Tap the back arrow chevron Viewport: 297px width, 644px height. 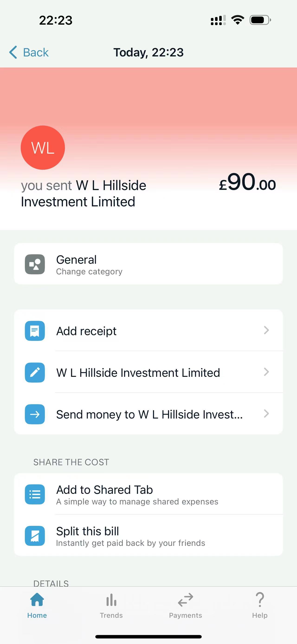pos(13,52)
